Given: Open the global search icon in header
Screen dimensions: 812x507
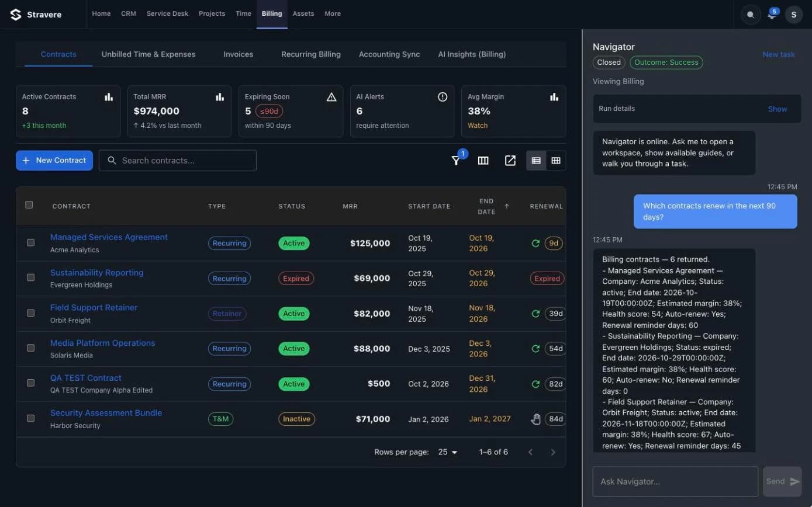Looking at the screenshot, I should tap(751, 15).
